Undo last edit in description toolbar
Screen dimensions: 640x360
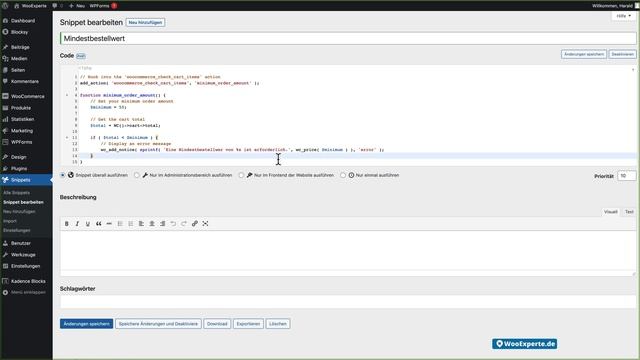(x=173, y=224)
